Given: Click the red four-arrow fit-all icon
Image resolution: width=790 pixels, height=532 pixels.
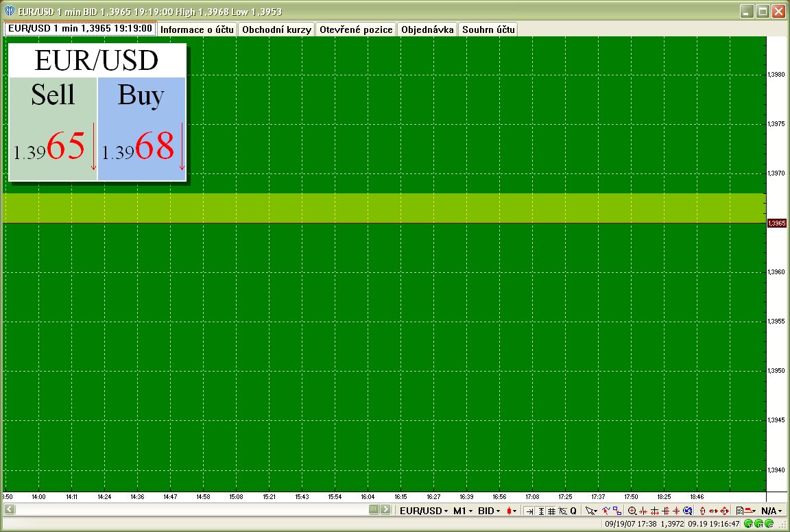Looking at the screenshot, I should [724, 511].
